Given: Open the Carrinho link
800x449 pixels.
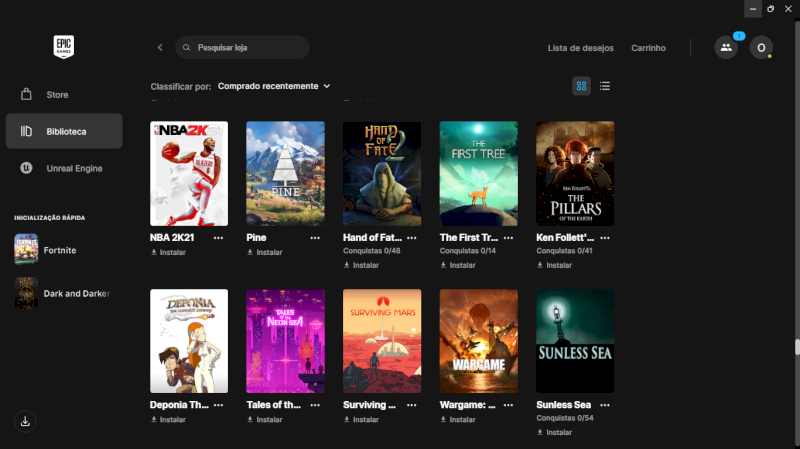Looking at the screenshot, I should click(648, 48).
